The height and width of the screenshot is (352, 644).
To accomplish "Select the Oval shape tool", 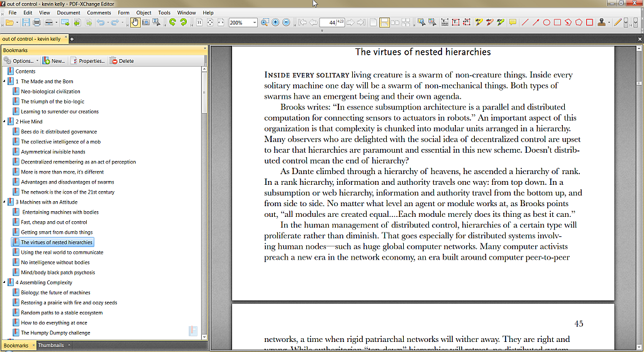I will (547, 23).
